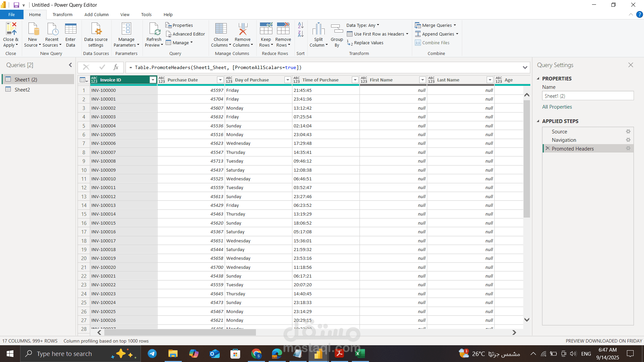
Task: Collapse the APPLIED STEPS section
Action: coord(538,121)
